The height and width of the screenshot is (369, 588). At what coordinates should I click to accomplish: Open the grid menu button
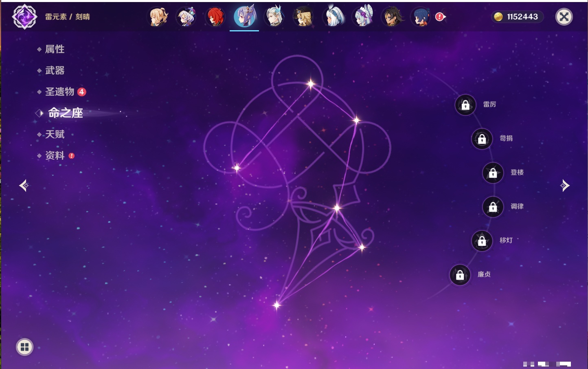pyautogui.click(x=24, y=347)
